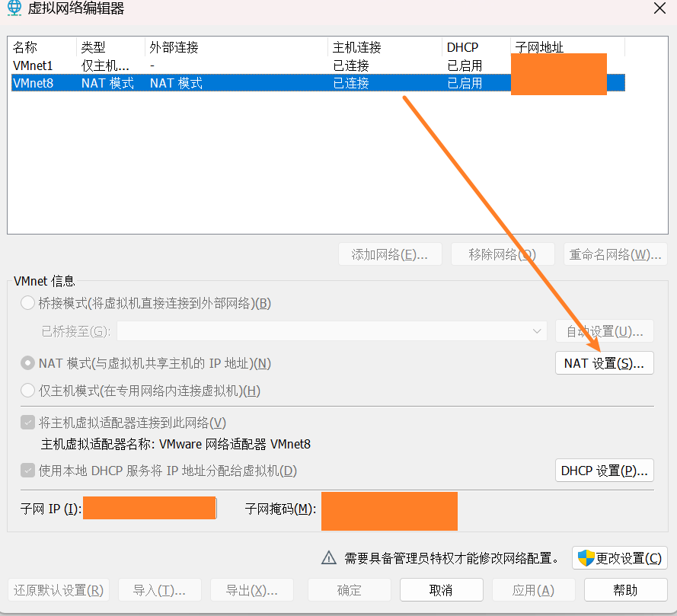Click 导入(T) button
677x616 pixels.
[160, 589]
